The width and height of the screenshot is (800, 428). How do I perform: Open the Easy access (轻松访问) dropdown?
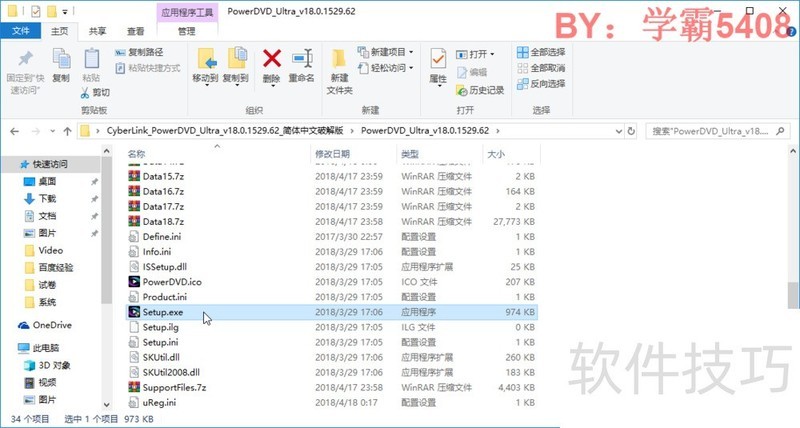click(x=411, y=68)
